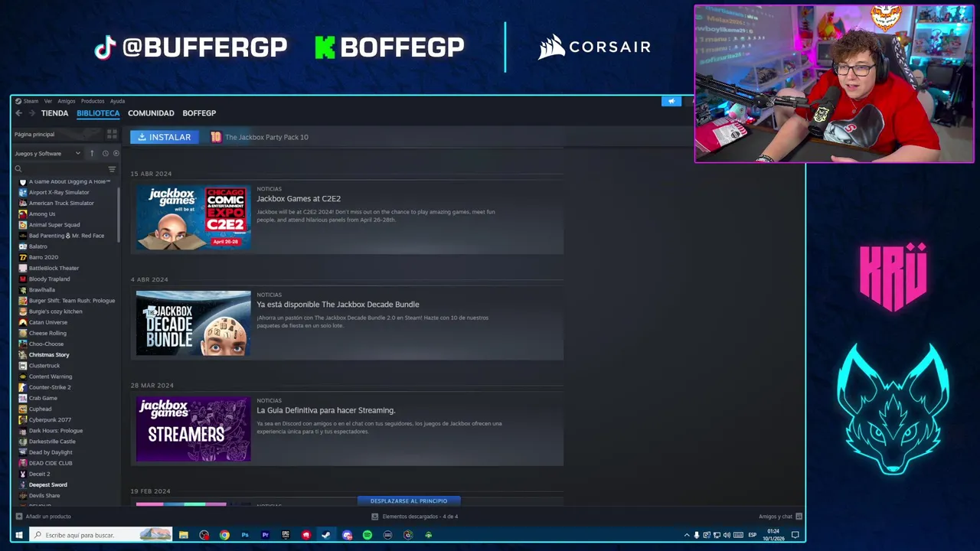Select BattleBlock Theater in library
This screenshot has height=551, width=980.
[54, 268]
